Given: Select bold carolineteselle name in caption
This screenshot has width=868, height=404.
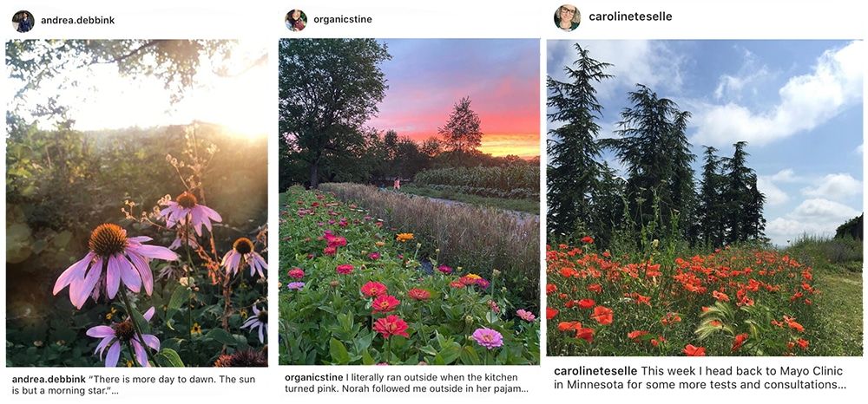Looking at the screenshot, I should 595,371.
